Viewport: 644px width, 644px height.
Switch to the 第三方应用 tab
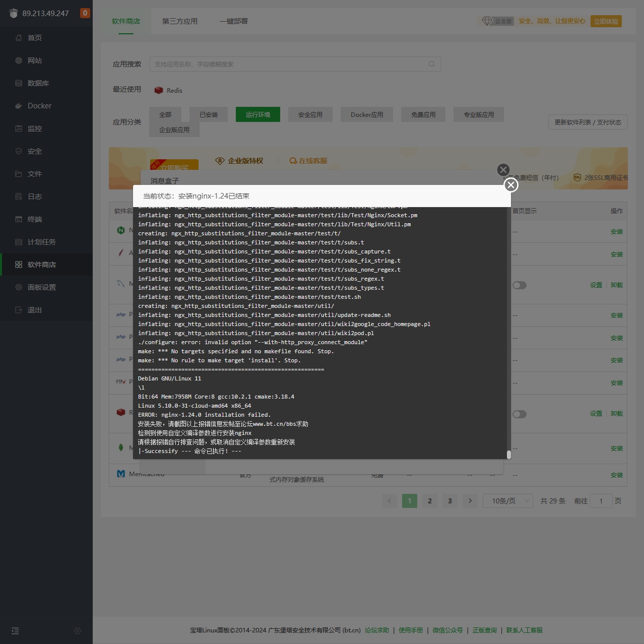click(180, 21)
